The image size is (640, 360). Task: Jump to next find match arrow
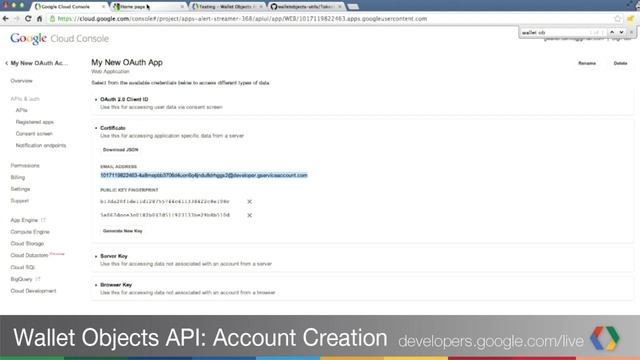(x=621, y=32)
